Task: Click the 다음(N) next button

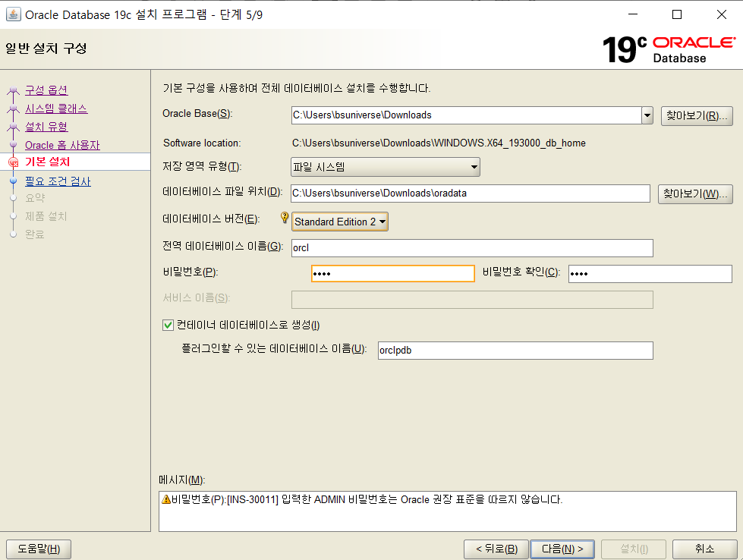Action: [x=562, y=549]
